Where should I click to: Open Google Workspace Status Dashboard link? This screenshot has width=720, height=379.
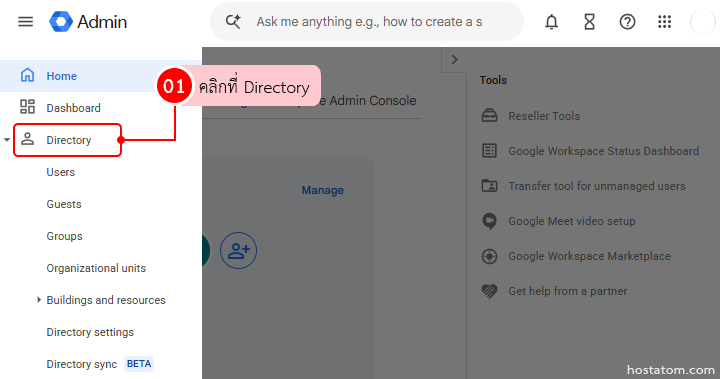point(603,151)
